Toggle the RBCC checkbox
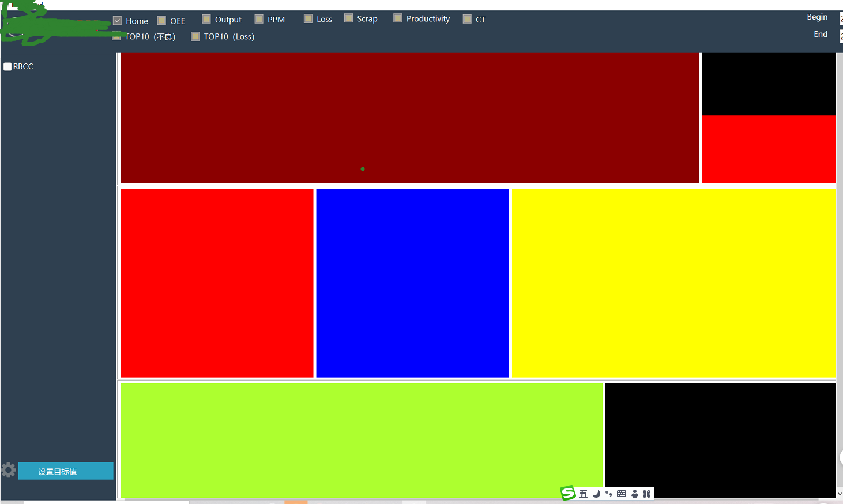 pos(7,66)
